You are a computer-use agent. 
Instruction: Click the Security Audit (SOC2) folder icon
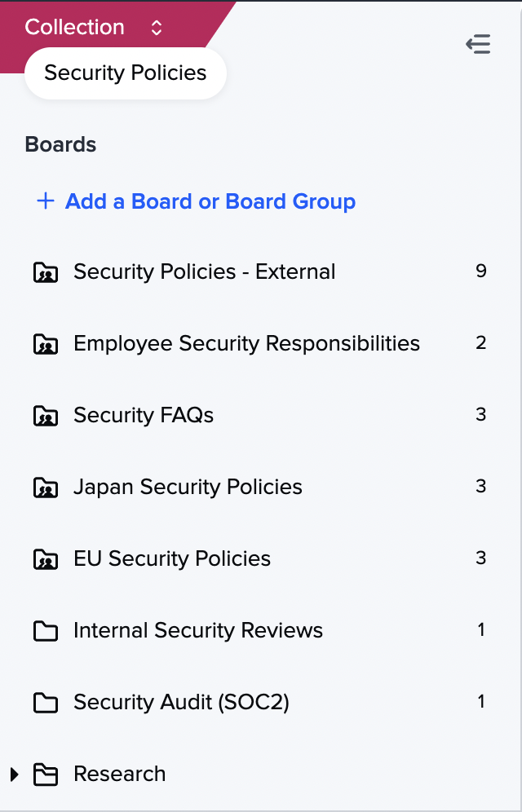pyautogui.click(x=46, y=703)
